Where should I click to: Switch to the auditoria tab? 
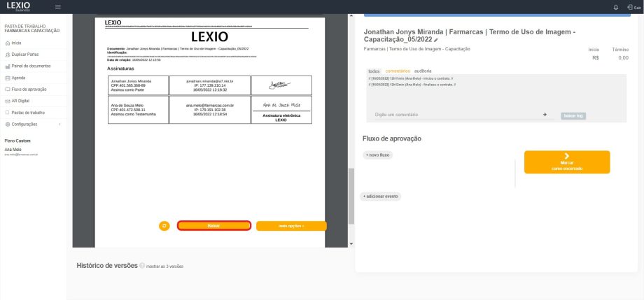click(423, 71)
